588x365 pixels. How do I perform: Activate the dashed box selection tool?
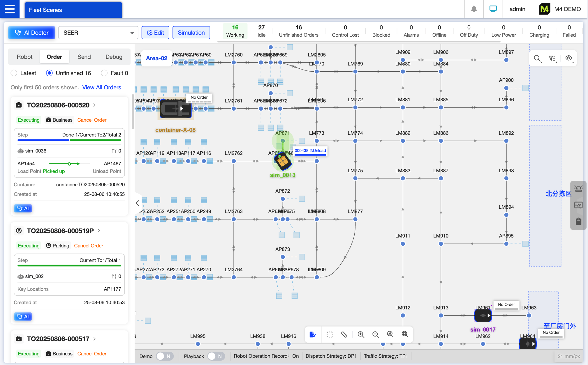click(330, 334)
